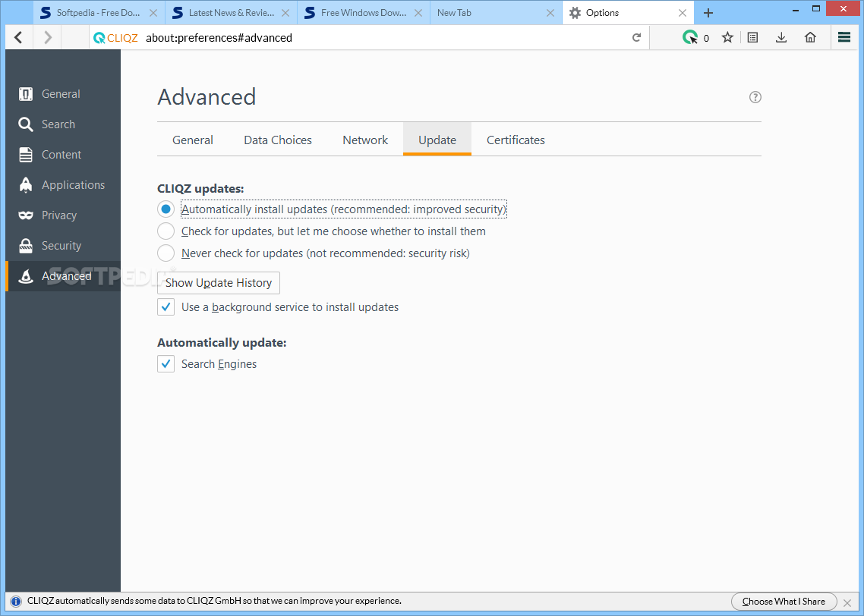Open Security preferences in sidebar

64,246
